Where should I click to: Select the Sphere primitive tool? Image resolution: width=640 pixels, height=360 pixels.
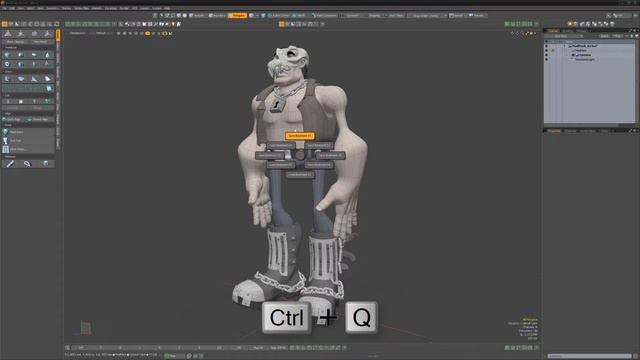pos(21,55)
